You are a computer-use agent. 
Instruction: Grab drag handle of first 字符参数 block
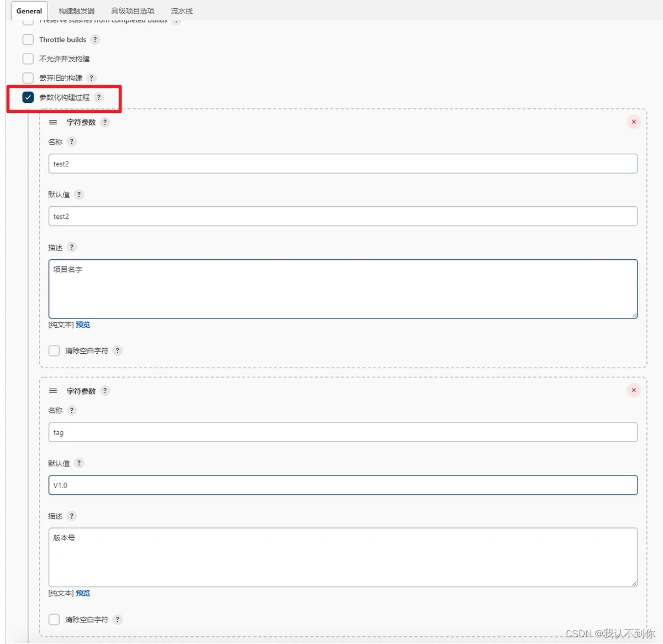pos(53,122)
